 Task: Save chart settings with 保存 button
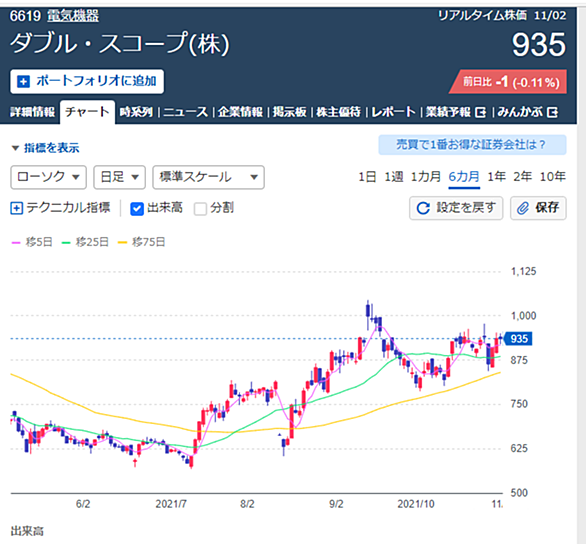(539, 208)
